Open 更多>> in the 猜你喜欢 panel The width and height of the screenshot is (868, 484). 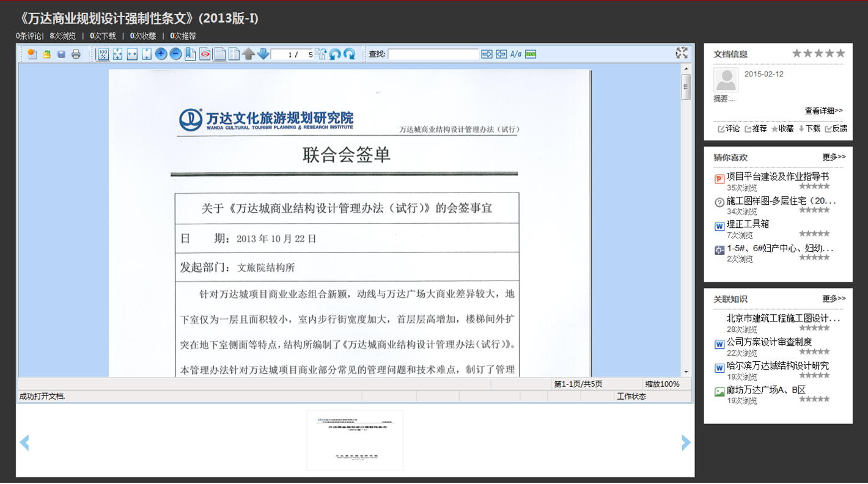[x=834, y=157]
